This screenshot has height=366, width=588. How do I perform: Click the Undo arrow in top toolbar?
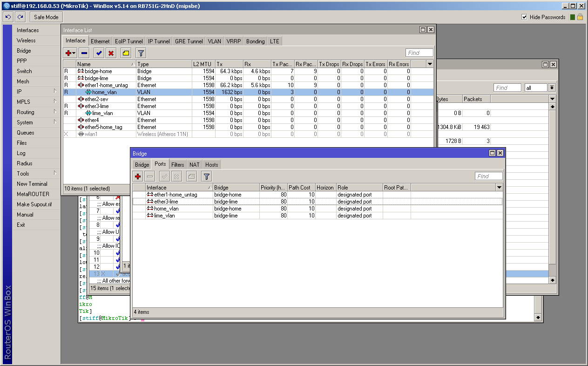(x=8, y=17)
